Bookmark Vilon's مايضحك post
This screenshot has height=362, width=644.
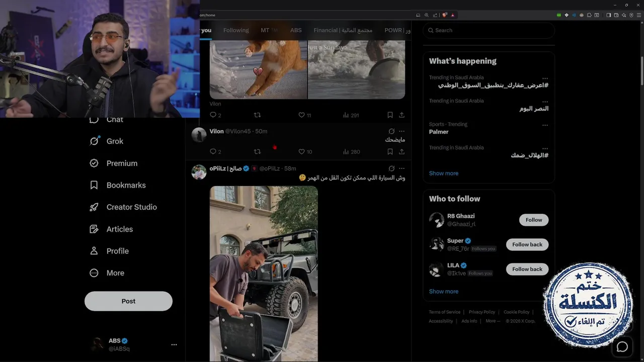pyautogui.click(x=390, y=151)
